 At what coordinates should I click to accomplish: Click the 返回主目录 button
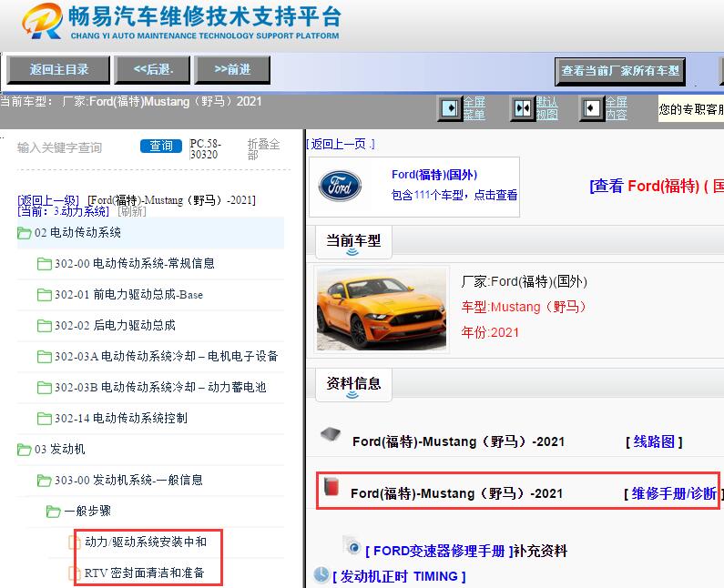pos(58,70)
